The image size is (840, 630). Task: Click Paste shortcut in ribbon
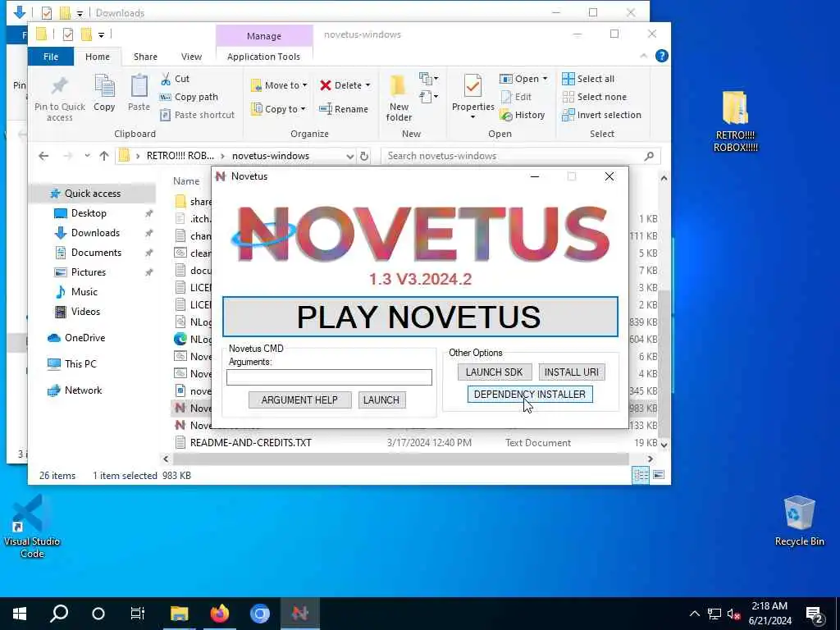197,115
